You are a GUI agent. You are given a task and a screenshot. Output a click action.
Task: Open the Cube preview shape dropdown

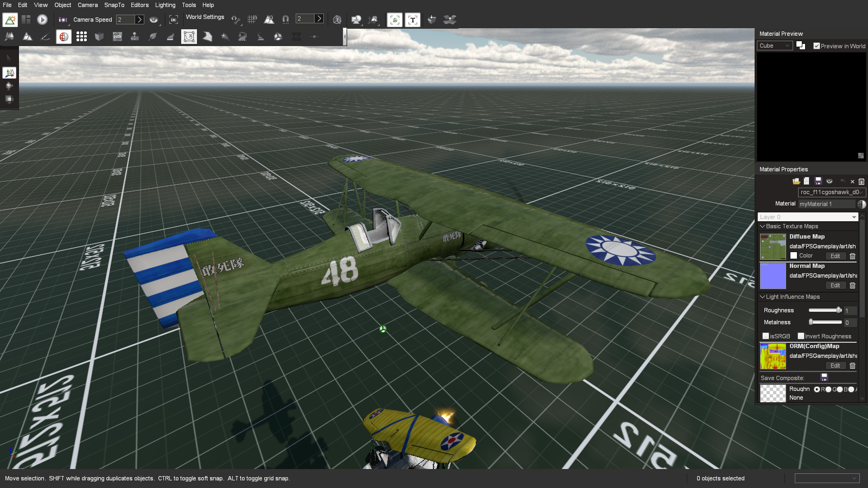coord(775,46)
